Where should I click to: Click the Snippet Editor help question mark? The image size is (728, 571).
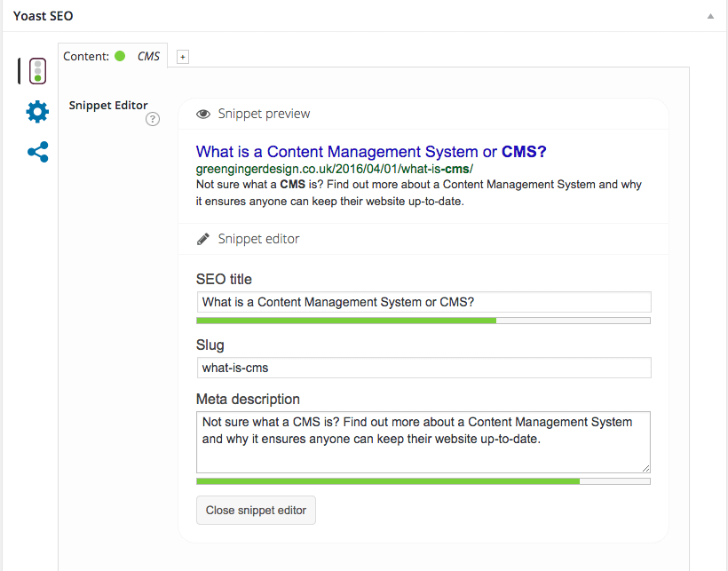click(153, 119)
